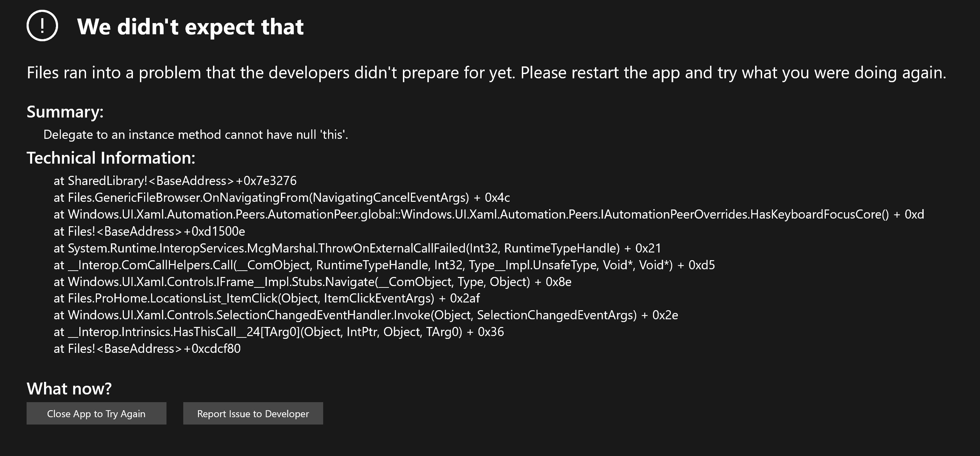
Task: Click the 'Summary:' section header
Action: (x=65, y=112)
